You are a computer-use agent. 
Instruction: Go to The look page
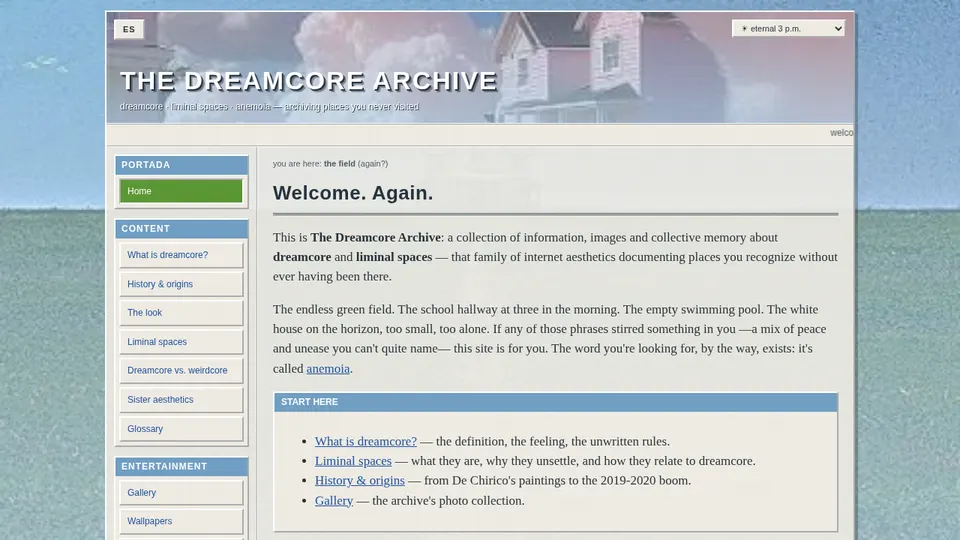pos(181,313)
